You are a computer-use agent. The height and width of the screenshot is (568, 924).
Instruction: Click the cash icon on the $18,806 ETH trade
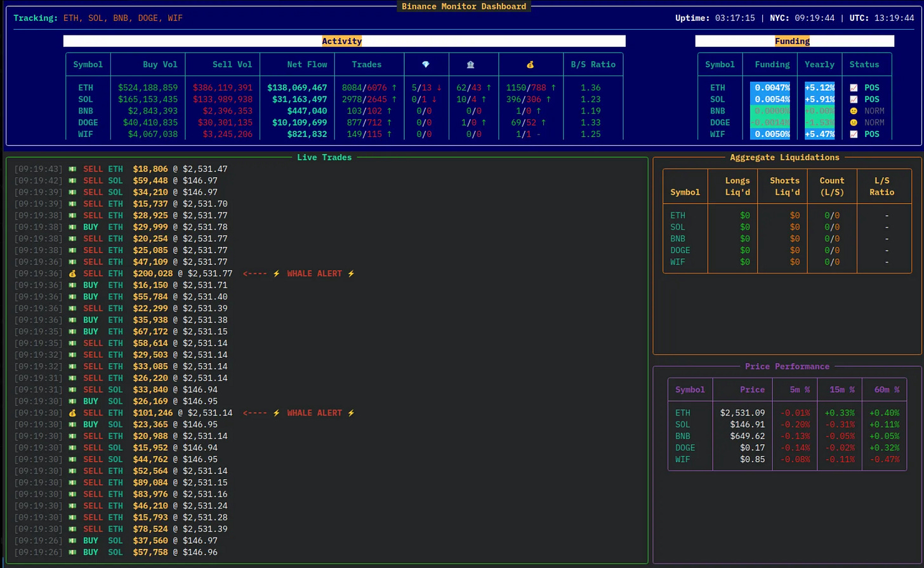point(72,169)
